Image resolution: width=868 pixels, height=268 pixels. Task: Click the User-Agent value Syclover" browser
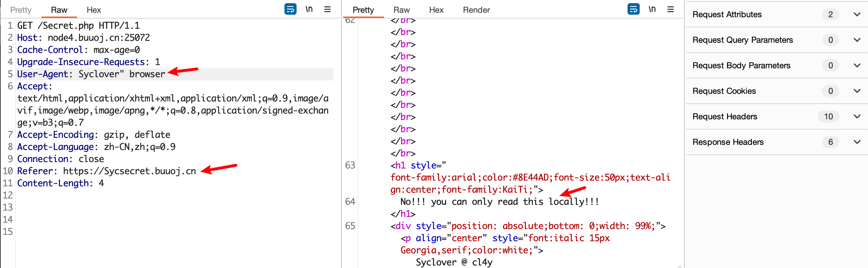(121, 74)
